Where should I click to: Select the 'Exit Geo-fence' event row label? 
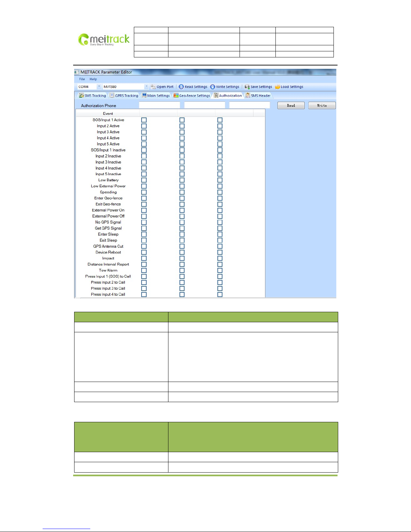tap(108, 204)
